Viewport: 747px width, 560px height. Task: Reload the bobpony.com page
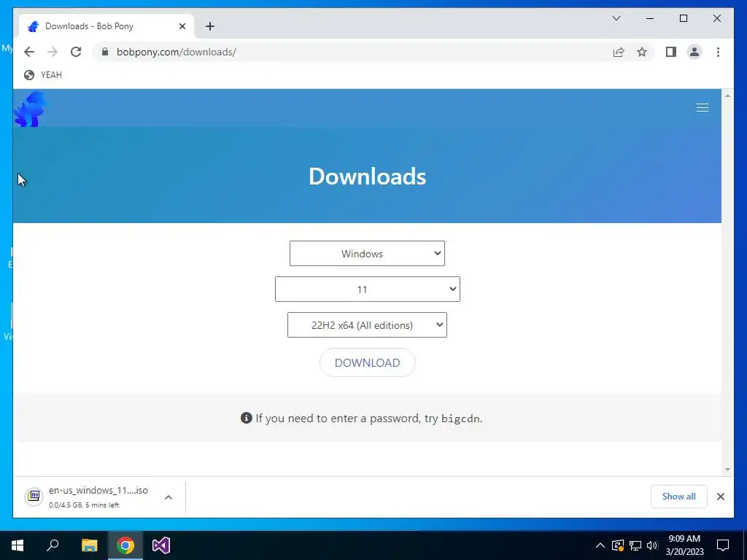tap(76, 52)
